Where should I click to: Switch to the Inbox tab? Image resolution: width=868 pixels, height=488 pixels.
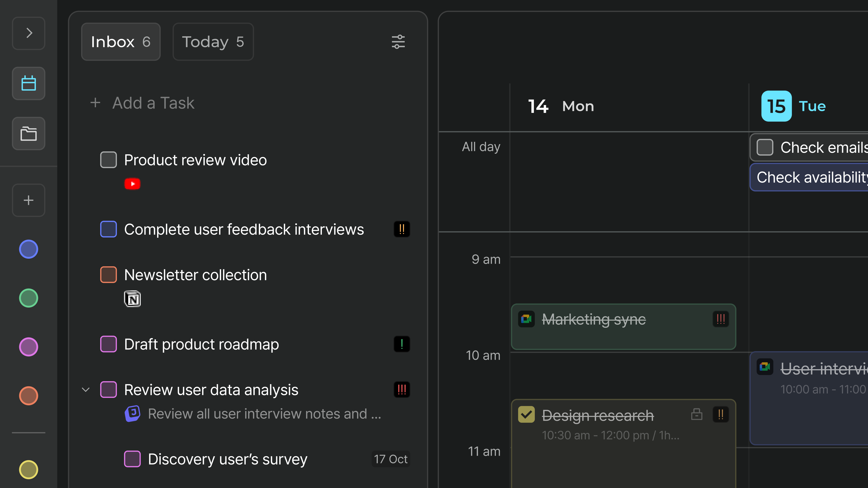coord(121,42)
